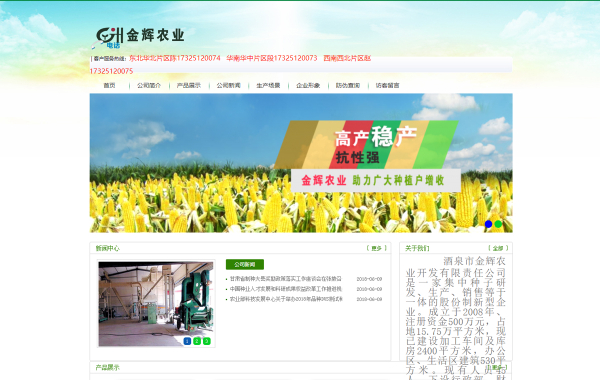The image size is (600, 380).
Task: Open 全部 link in 关于我们
Action: (x=498, y=248)
